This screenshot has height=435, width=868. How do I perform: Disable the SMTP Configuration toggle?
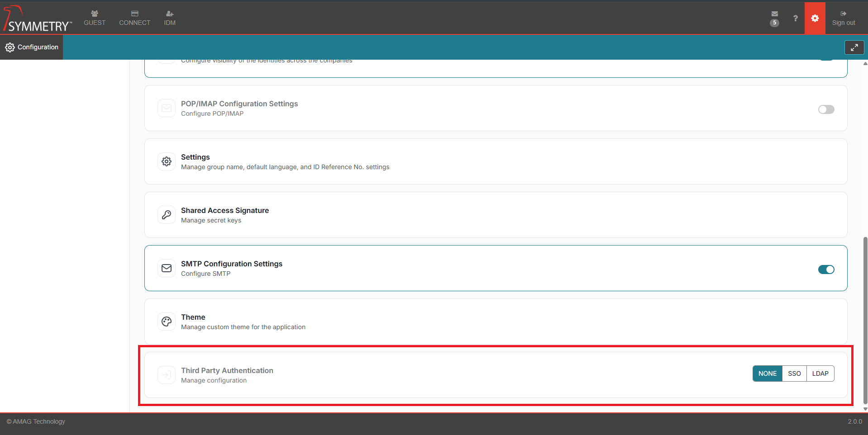coord(826,270)
